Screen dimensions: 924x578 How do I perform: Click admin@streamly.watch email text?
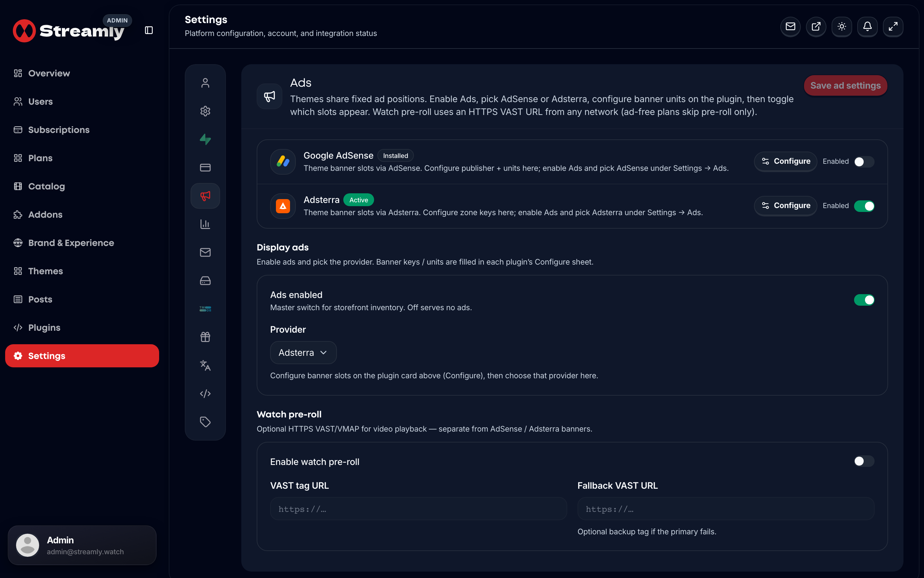pos(85,552)
